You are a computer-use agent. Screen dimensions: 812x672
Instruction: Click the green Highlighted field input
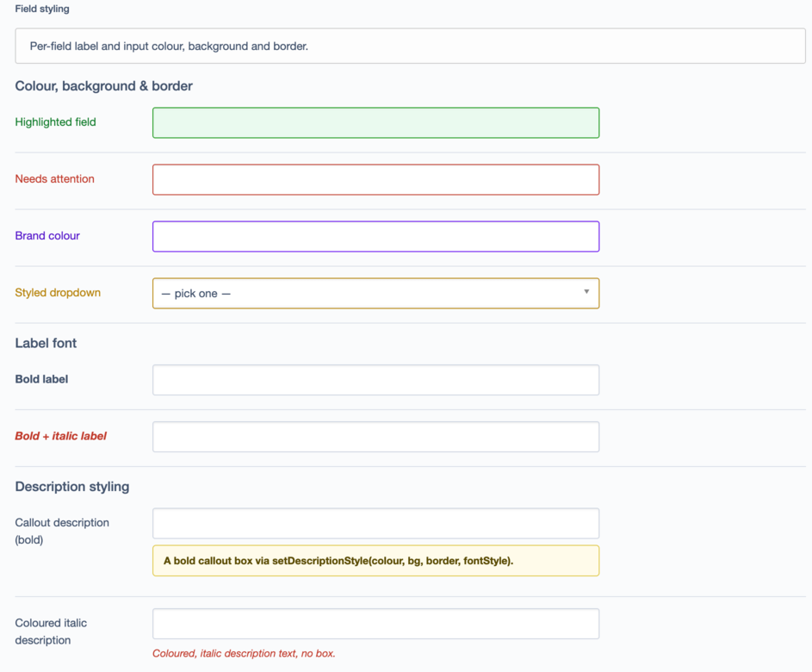(376, 123)
